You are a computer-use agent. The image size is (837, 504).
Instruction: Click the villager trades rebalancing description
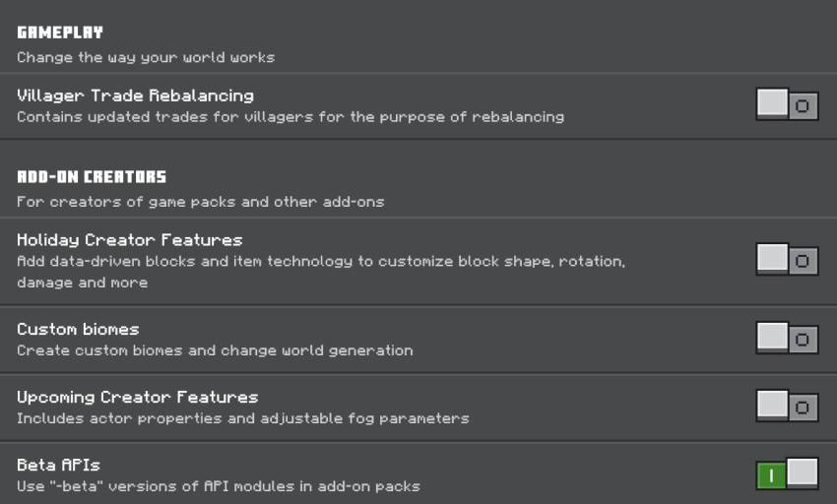pyautogui.click(x=290, y=117)
